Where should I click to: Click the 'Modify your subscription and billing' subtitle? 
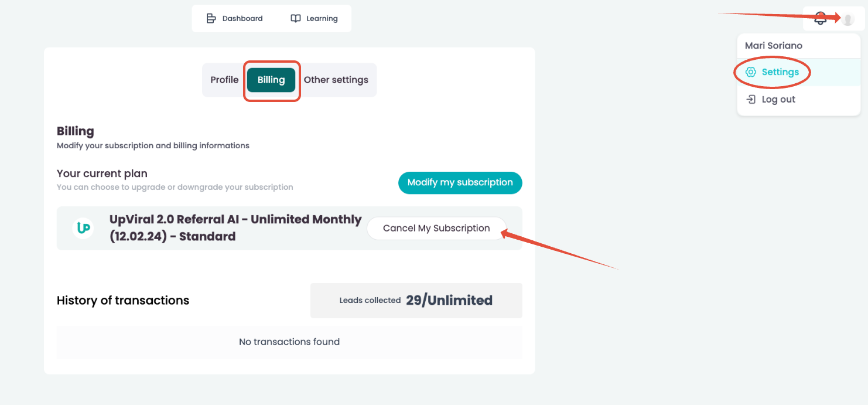click(x=153, y=145)
